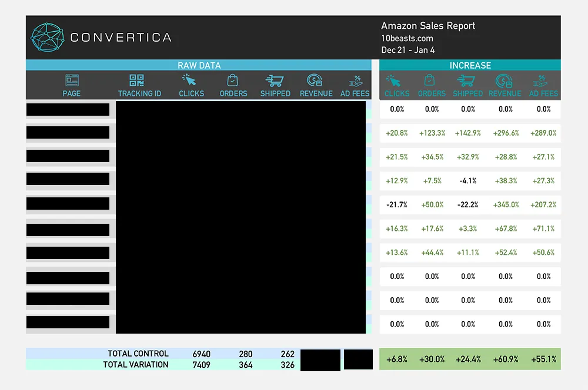Click the -22.2% shipped value
The width and height of the screenshot is (588, 390).
coord(468,205)
